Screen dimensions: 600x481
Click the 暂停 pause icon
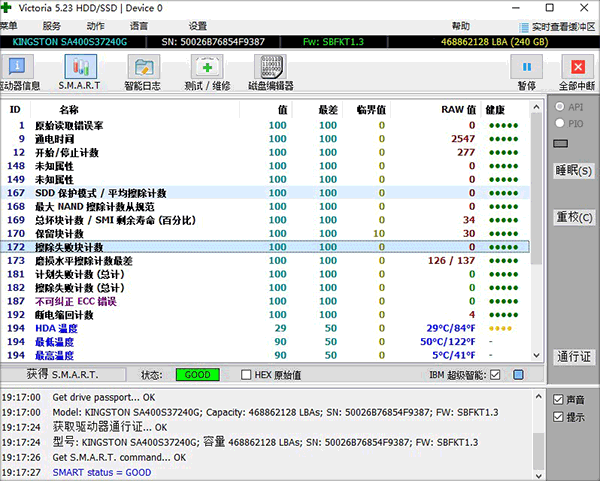pyautogui.click(x=527, y=67)
